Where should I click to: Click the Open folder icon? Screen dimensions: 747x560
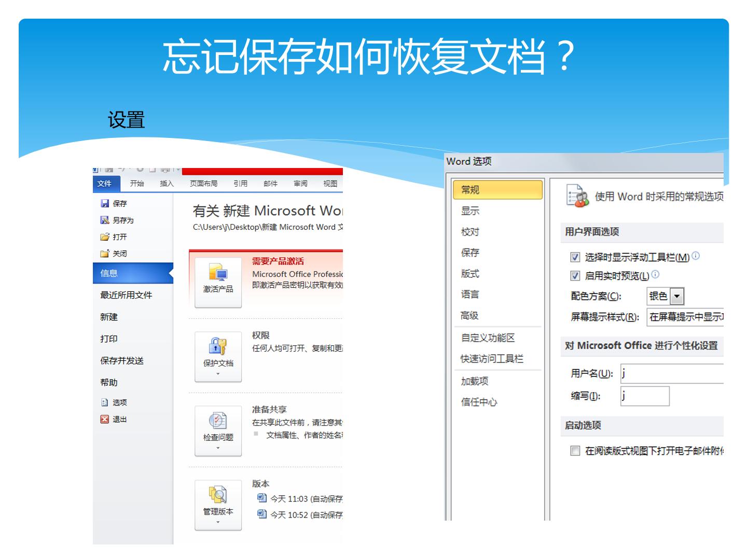[x=105, y=237]
